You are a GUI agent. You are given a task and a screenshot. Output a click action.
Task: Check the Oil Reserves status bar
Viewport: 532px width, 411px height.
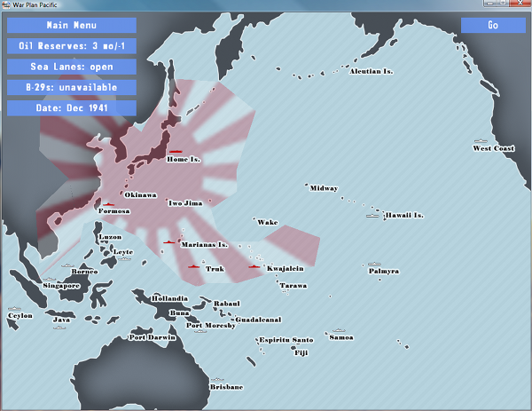coord(72,46)
